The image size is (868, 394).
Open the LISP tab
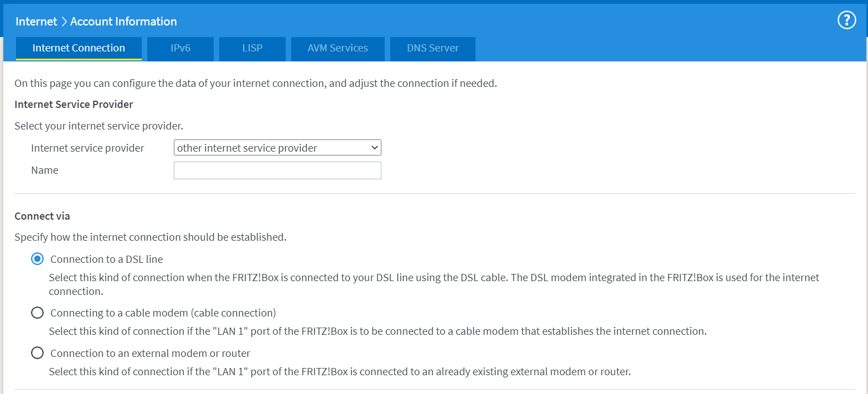tap(252, 48)
